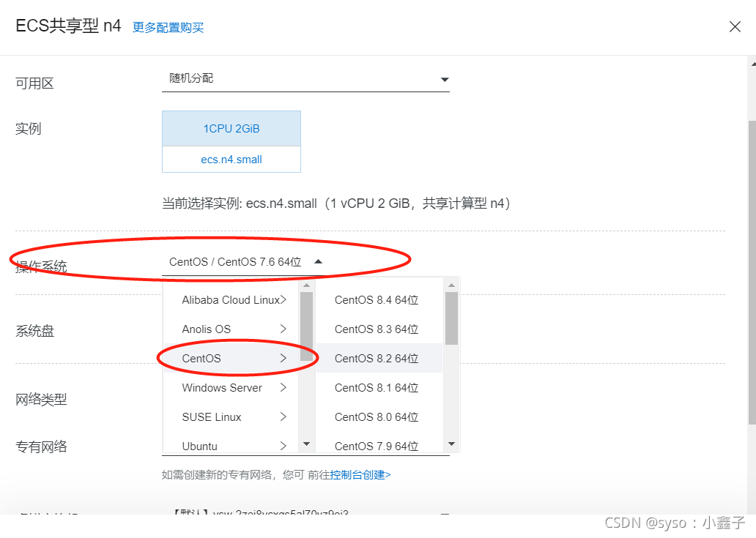
Task: Open the 控制台创建 link
Action: point(360,475)
